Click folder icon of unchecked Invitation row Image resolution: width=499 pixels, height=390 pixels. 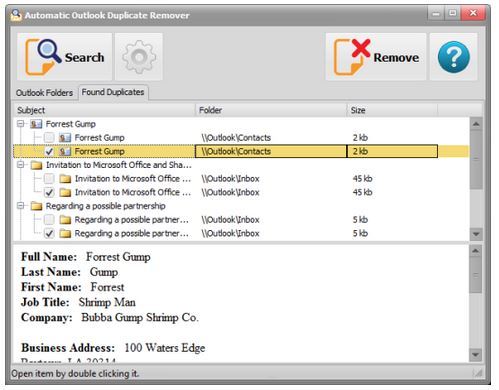coord(65,179)
